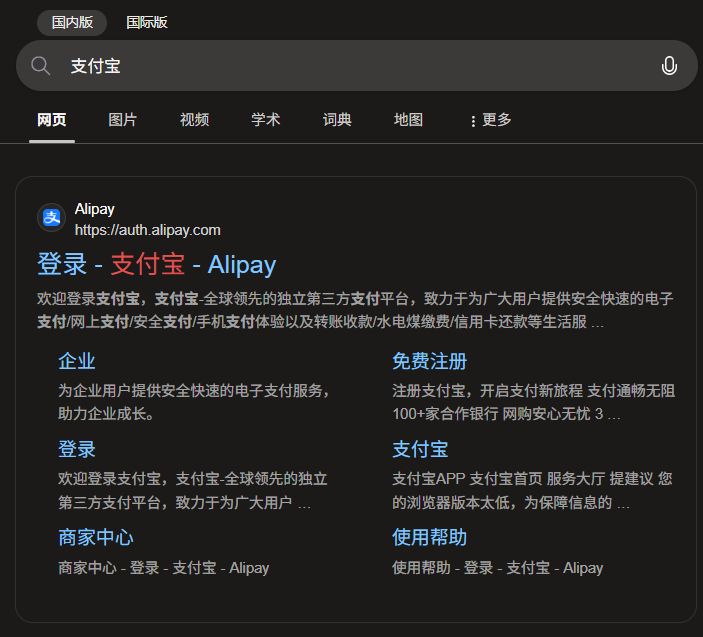
Task: Open the 支付宝 sitelink heading
Action: [x=420, y=449]
